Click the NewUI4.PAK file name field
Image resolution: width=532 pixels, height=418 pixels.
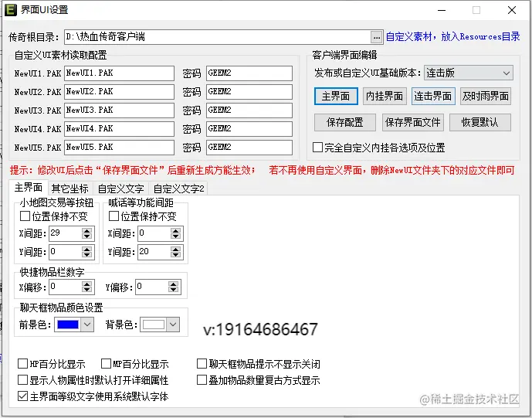[119, 129]
